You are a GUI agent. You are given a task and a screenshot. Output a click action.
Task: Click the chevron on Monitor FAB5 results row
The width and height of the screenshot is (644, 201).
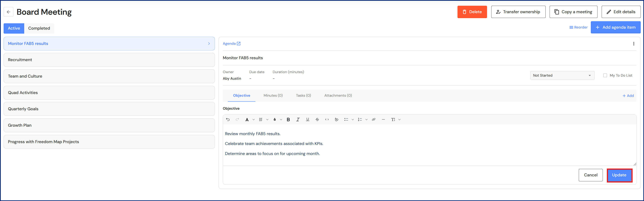pos(209,44)
